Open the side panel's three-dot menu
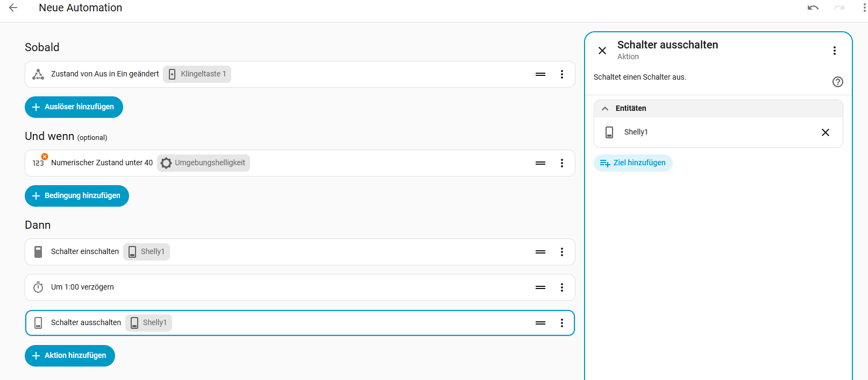 tap(835, 51)
